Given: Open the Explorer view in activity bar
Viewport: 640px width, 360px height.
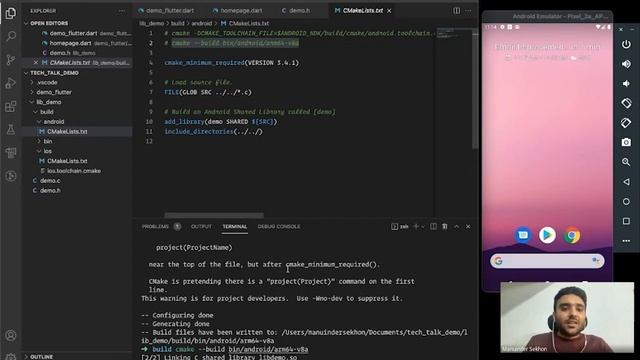Looking at the screenshot, I should click(x=11, y=13).
